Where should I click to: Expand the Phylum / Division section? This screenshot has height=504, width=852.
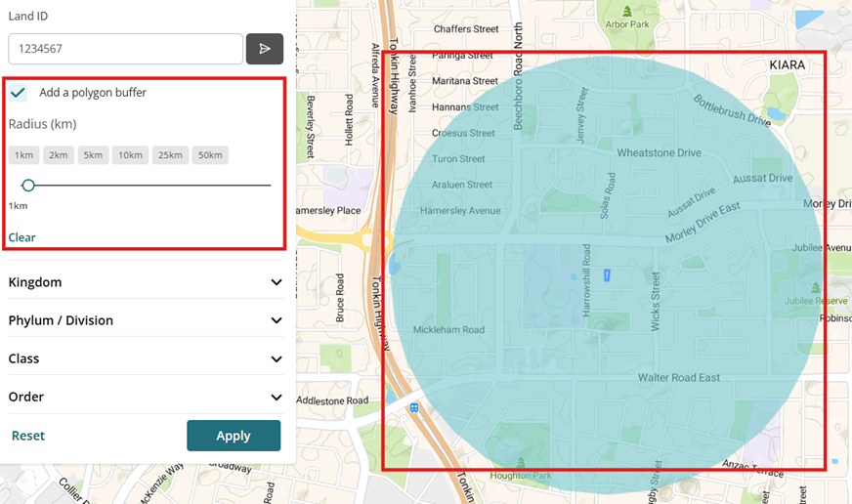pyautogui.click(x=277, y=320)
